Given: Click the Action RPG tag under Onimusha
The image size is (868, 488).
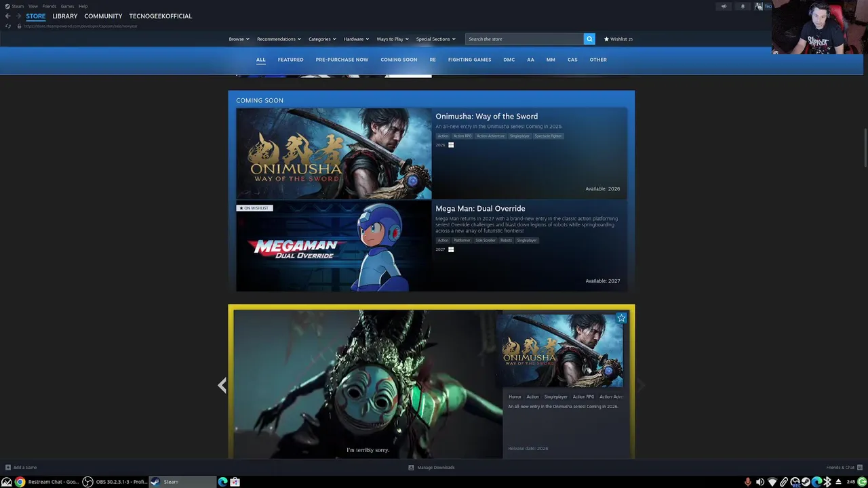Looking at the screenshot, I should 462,136.
